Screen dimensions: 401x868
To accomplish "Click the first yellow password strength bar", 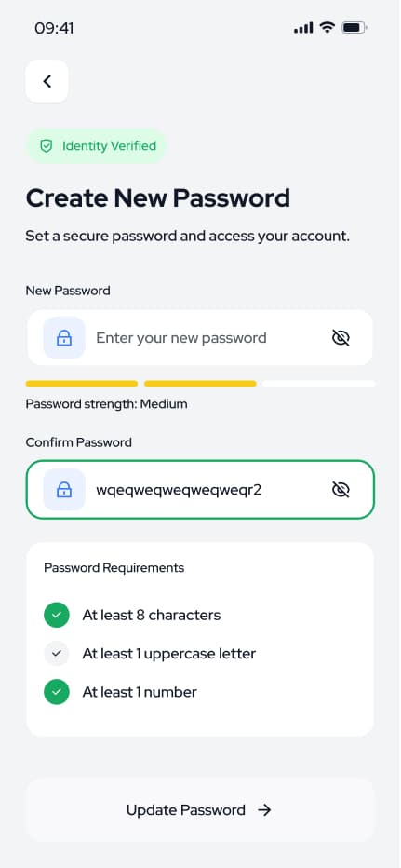I will [x=82, y=384].
